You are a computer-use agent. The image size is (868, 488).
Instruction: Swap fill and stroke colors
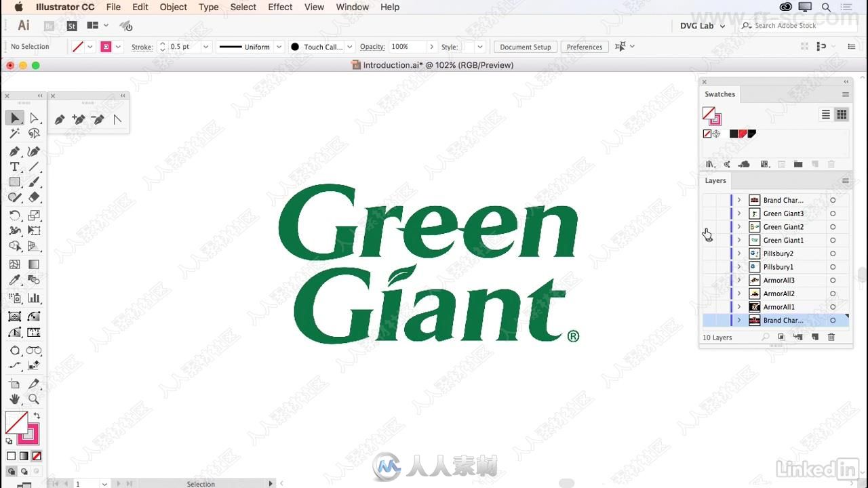tap(37, 415)
